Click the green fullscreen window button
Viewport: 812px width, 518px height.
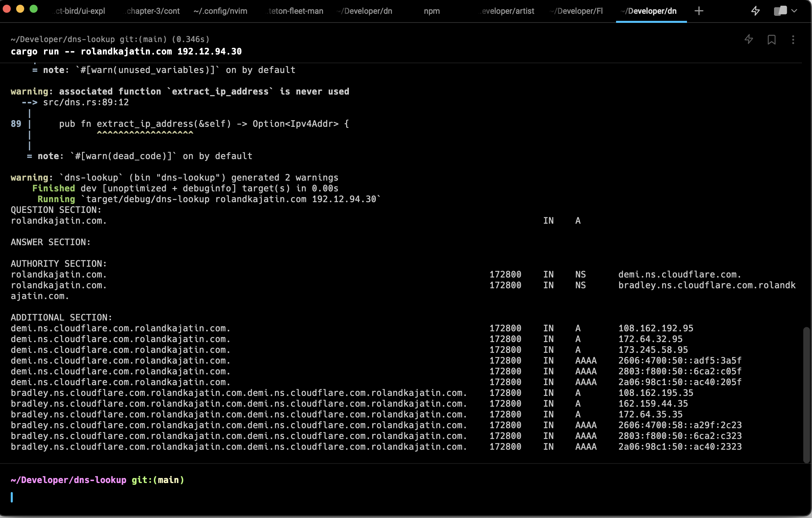[x=33, y=9]
